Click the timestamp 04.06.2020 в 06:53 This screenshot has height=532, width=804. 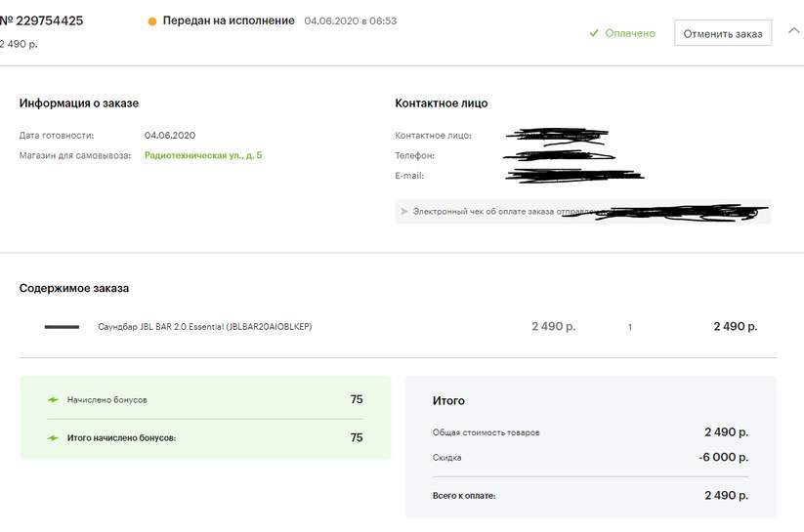pyautogui.click(x=351, y=21)
